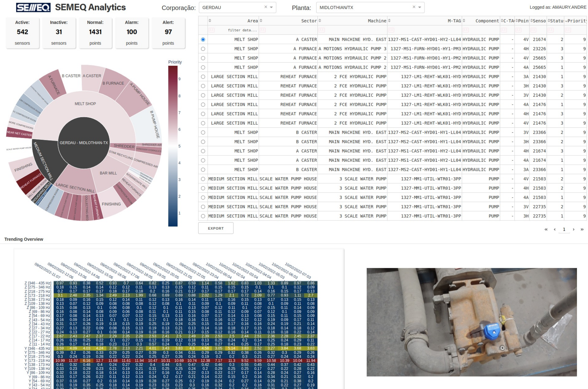Click the page number field showing 1

pyautogui.click(x=564, y=229)
